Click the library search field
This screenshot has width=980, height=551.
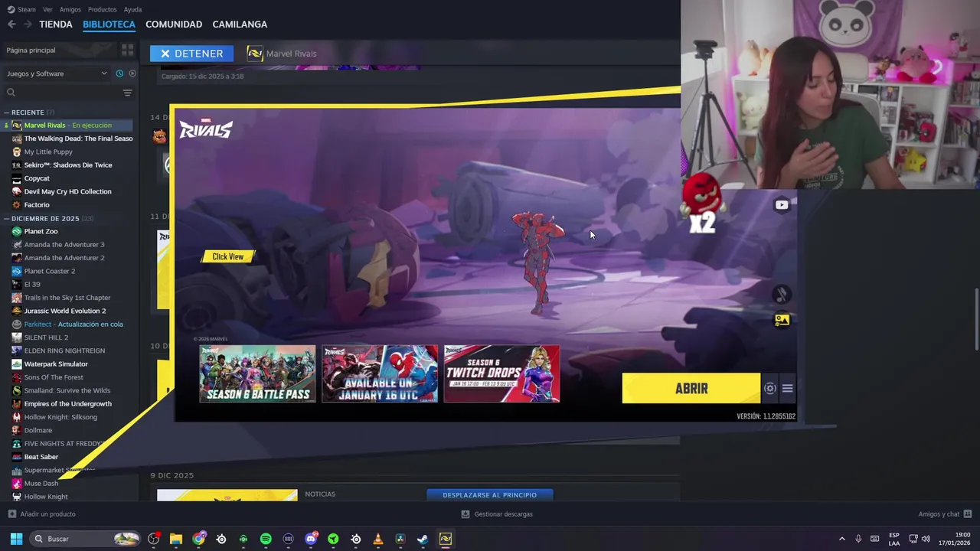tap(61, 93)
